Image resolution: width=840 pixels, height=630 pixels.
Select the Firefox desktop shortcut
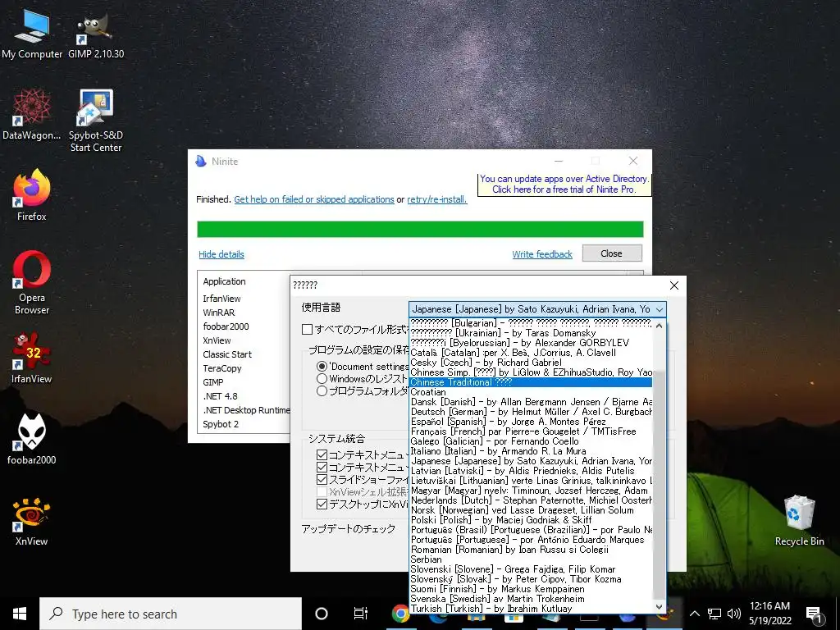click(32, 195)
